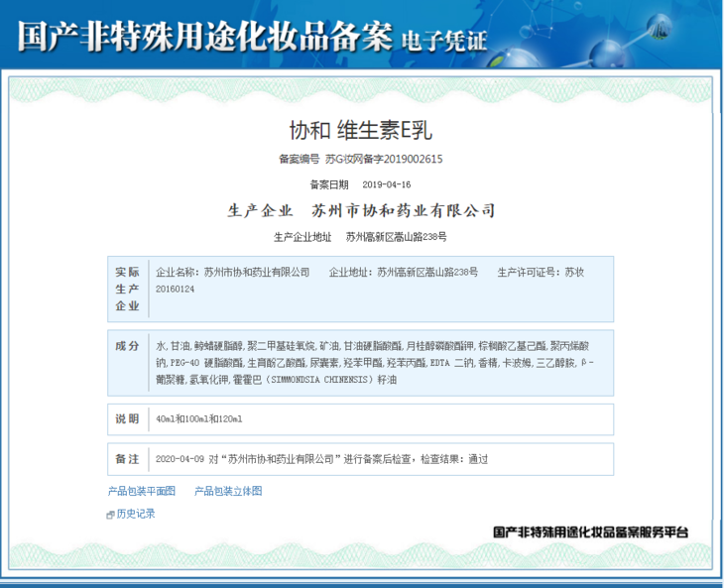This screenshot has height=588, width=724.
Task: Click the 生产企业 heading label
Action: (x=260, y=211)
